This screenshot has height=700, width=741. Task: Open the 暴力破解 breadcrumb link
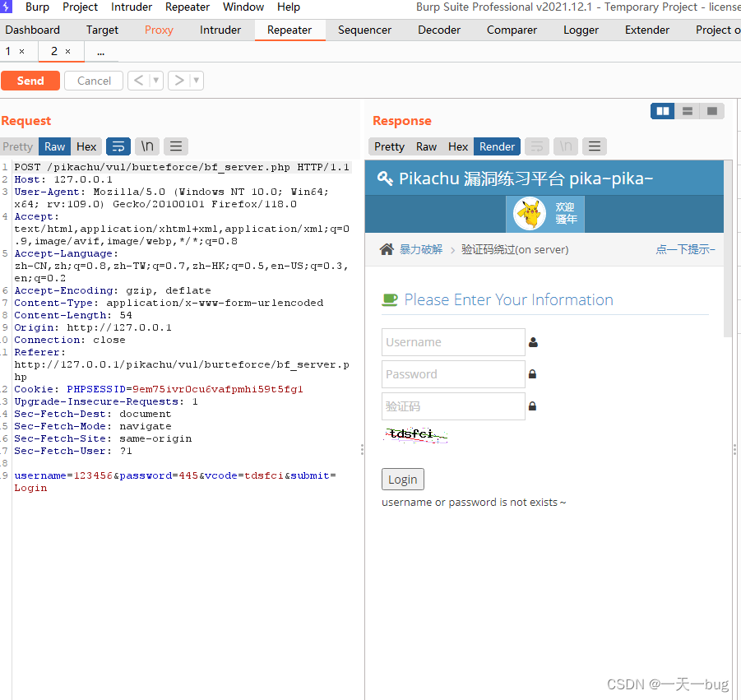click(421, 249)
